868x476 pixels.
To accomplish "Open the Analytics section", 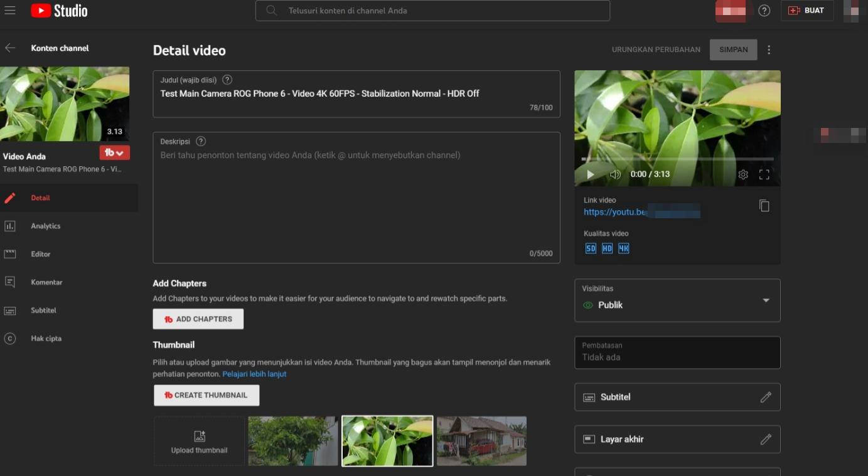I will click(x=69, y=226).
